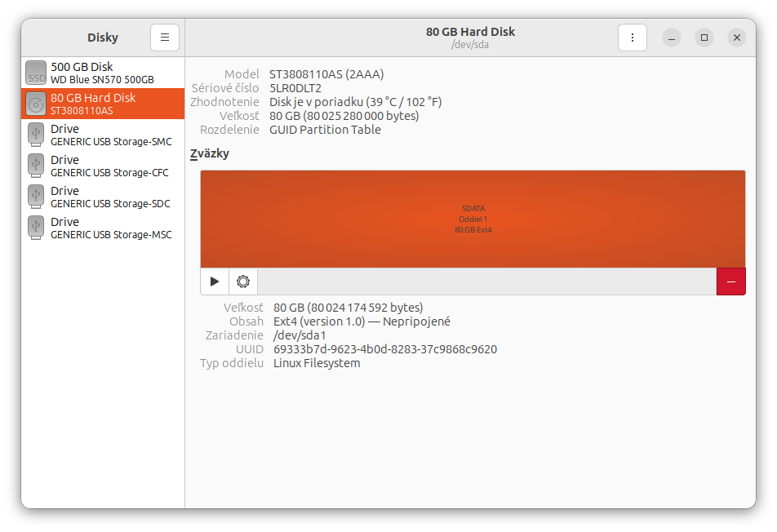Viewport: 777px width, 532px height.
Task: Open the three-dot drive options menu
Action: point(633,38)
